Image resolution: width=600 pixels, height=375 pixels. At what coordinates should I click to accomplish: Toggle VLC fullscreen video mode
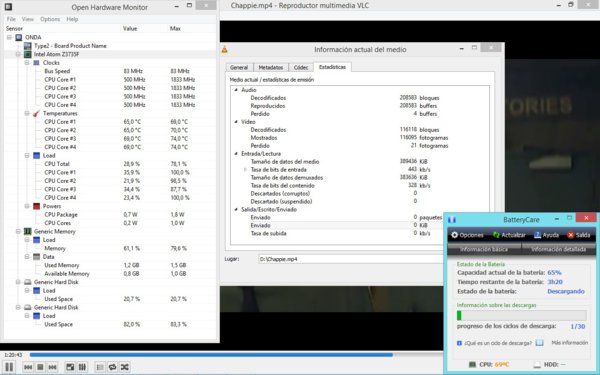[x=70, y=367]
